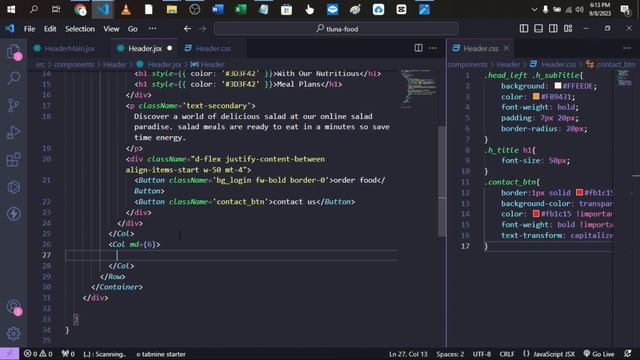Open the View menu
640x360 pixels.
[111, 29]
